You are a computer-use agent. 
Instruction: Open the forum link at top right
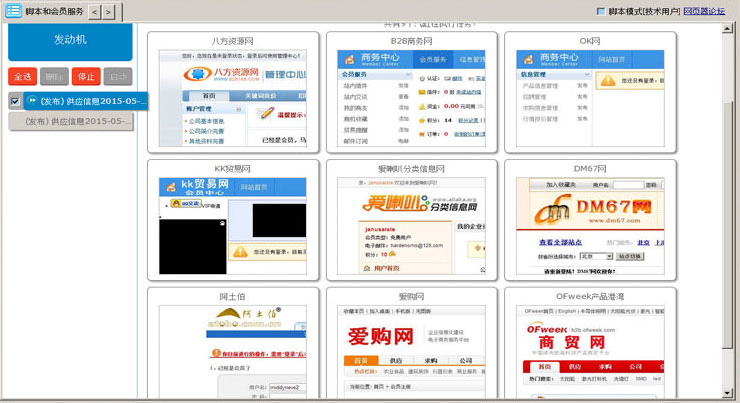pos(704,11)
